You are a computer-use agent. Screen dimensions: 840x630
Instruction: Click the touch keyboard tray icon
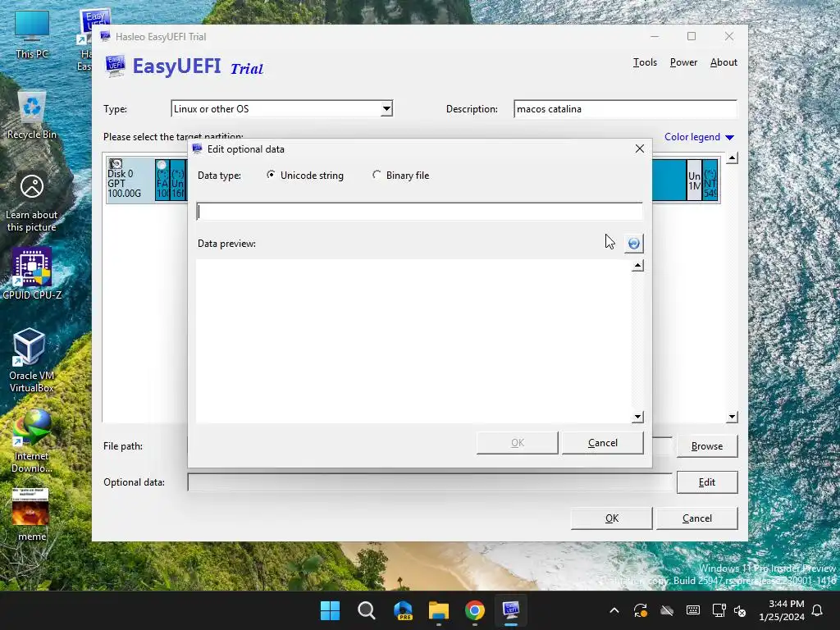[692, 610]
